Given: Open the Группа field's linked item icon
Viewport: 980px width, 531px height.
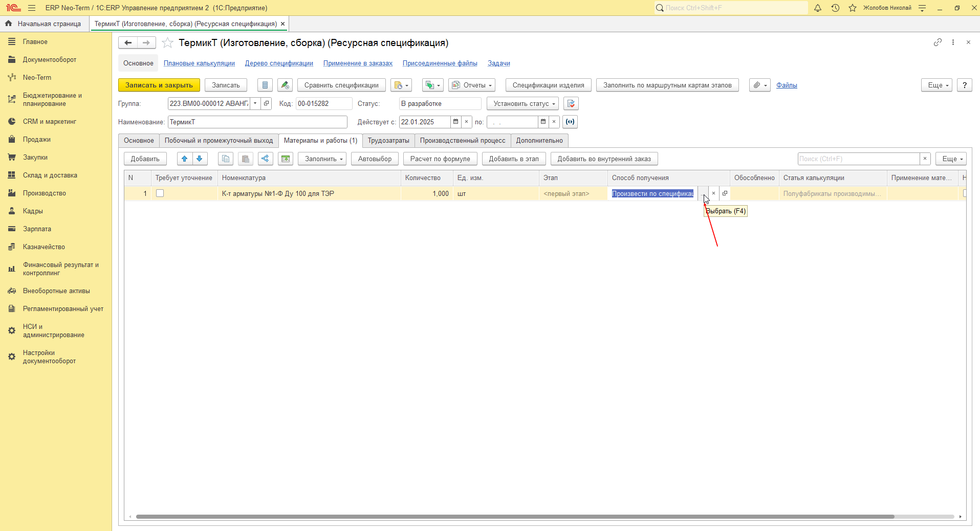Looking at the screenshot, I should click(x=266, y=104).
